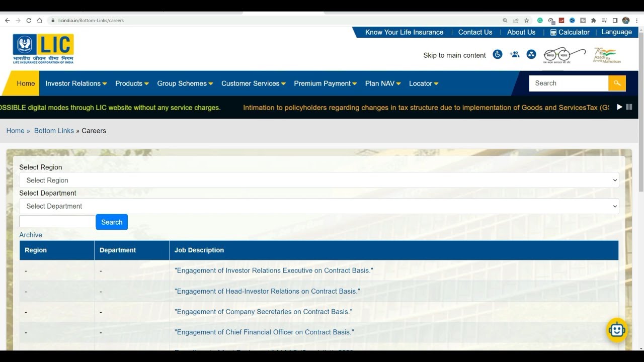The width and height of the screenshot is (644, 362).
Task: Open the Contact Us page
Action: [x=475, y=32]
